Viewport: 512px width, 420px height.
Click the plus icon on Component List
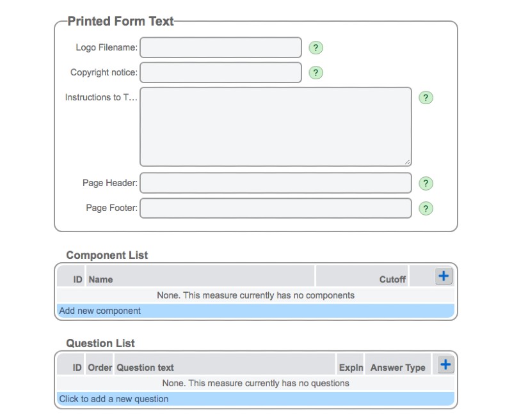(x=444, y=276)
